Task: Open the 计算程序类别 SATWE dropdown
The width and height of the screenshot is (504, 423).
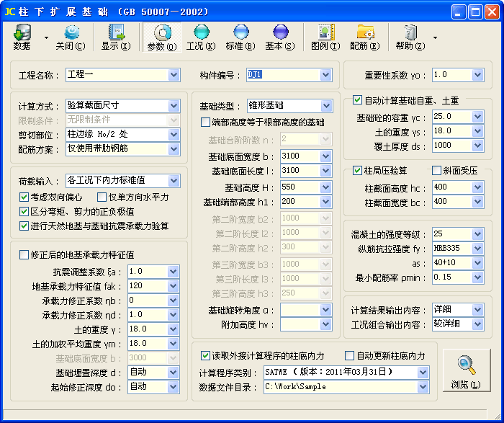Action: pyautogui.click(x=423, y=373)
